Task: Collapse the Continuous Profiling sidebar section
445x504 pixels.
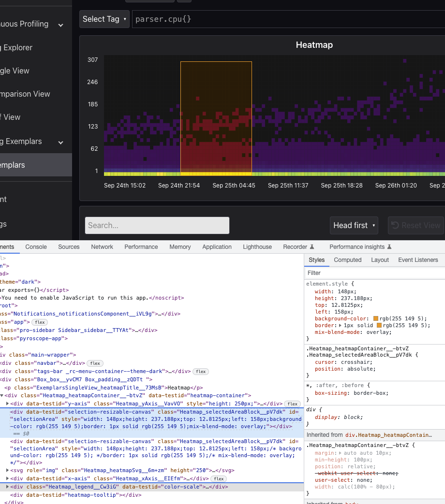Action: [x=60, y=24]
